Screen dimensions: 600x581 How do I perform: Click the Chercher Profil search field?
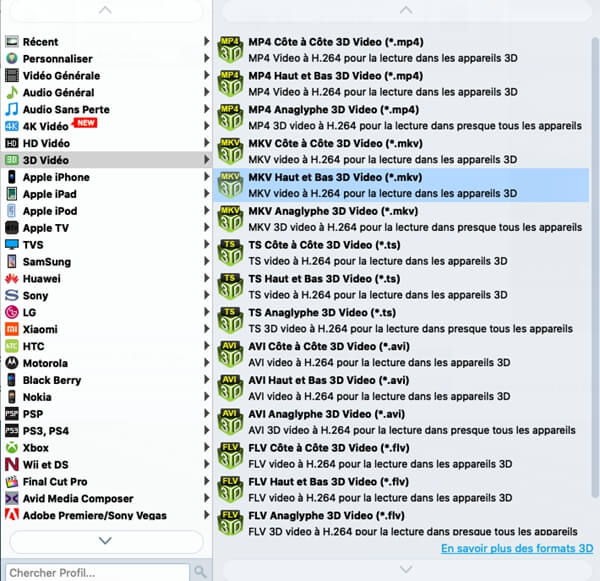[98, 572]
